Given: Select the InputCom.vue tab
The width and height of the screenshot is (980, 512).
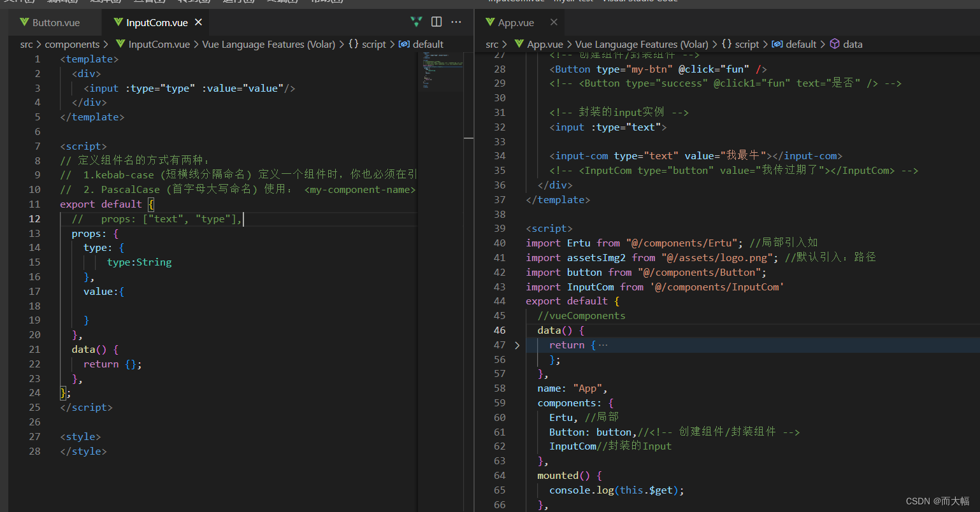Looking at the screenshot, I should pos(155,22).
